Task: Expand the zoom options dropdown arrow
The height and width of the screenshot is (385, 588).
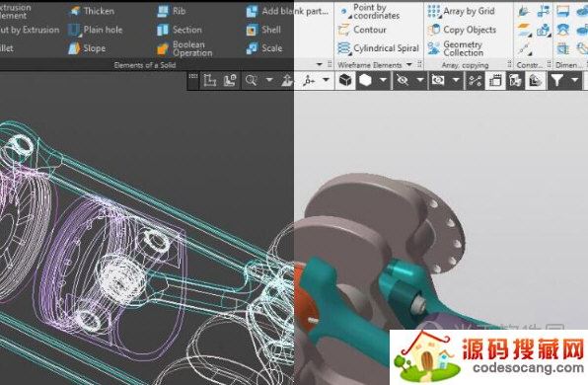Action: [269, 80]
